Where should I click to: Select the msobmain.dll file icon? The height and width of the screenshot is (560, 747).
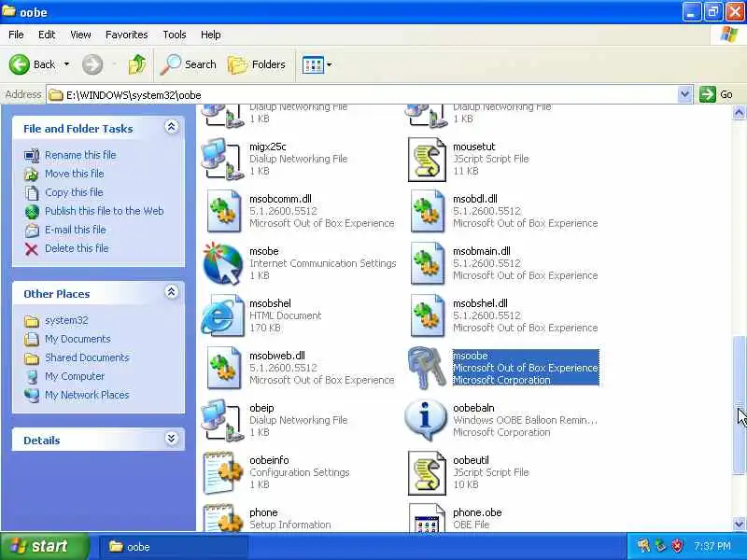tap(428, 263)
